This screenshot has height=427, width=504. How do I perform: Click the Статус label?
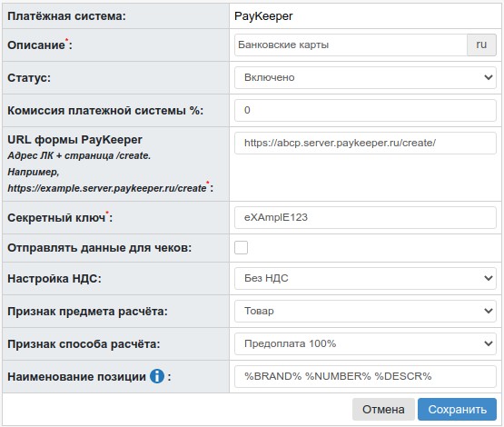(x=29, y=78)
